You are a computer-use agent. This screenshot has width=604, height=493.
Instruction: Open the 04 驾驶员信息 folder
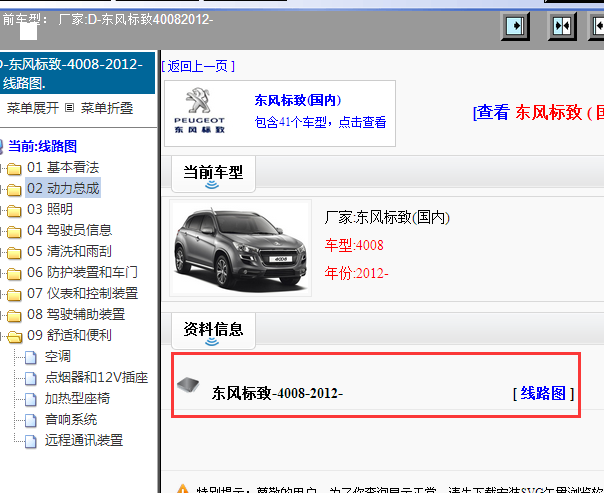[x=69, y=230]
